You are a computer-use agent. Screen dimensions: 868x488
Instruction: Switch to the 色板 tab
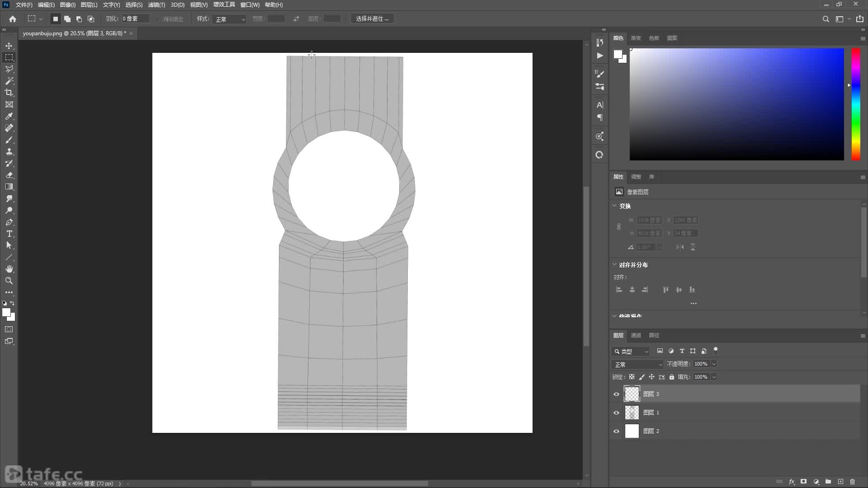tap(654, 38)
